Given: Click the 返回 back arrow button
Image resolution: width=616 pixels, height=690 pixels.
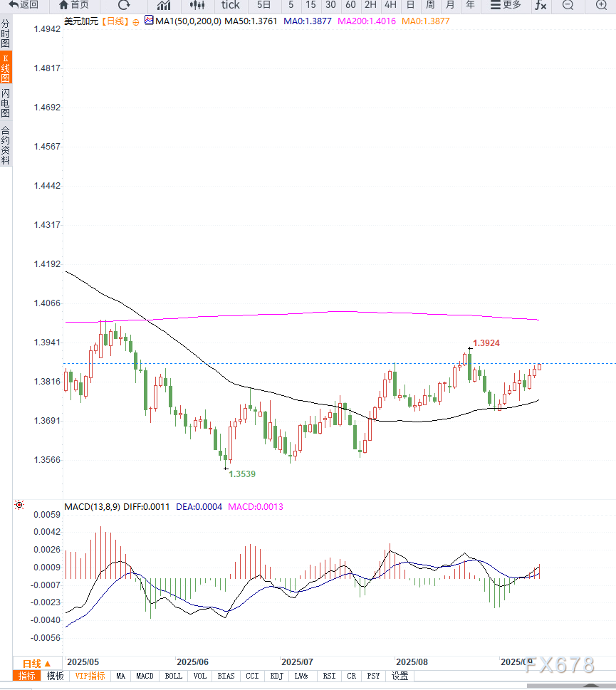Looking at the screenshot, I should (x=24, y=5).
